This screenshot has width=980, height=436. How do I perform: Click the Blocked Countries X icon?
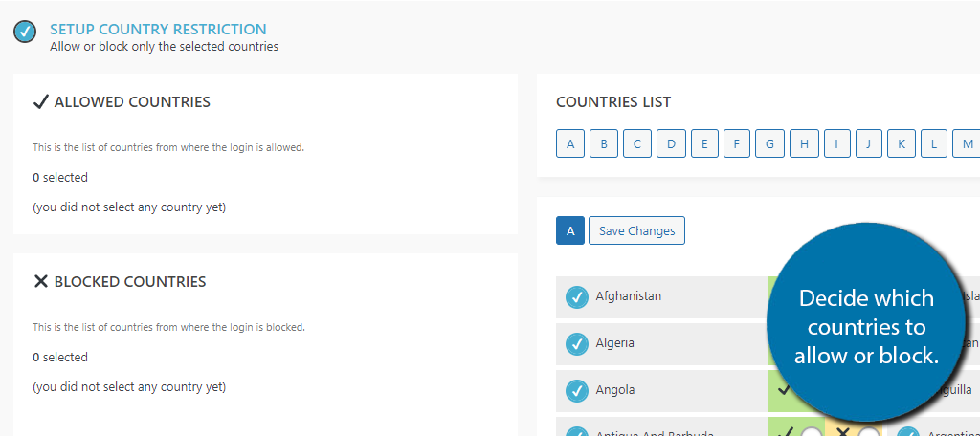click(40, 282)
